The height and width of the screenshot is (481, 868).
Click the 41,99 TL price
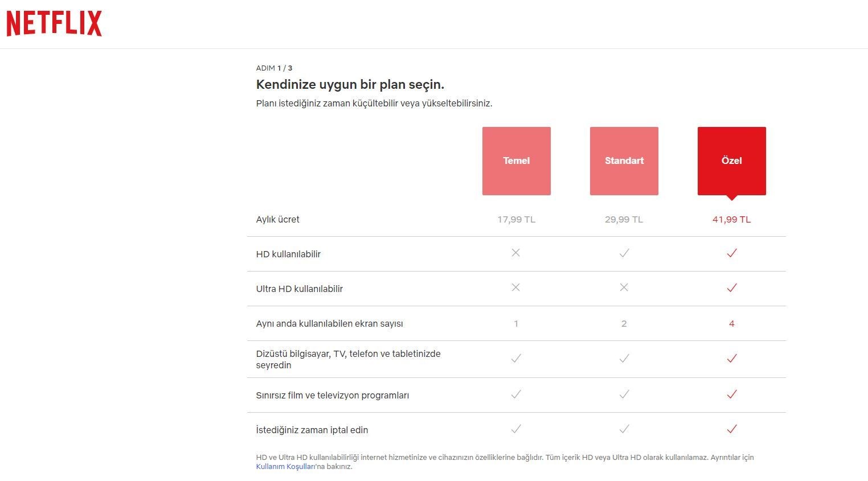731,220
